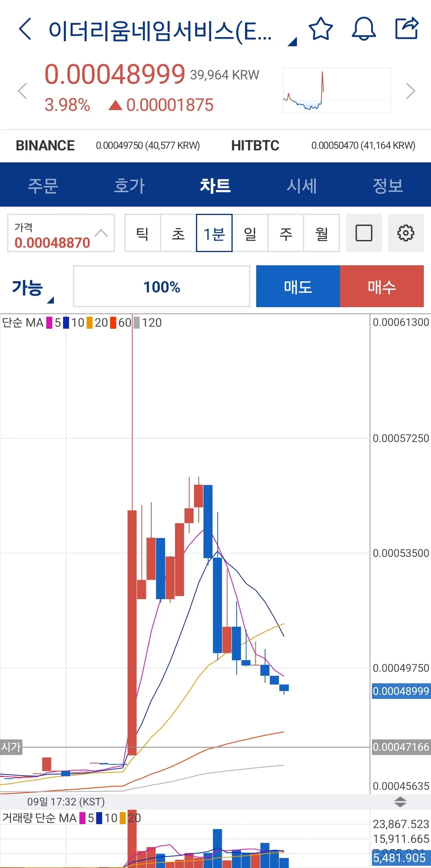431x868 pixels.
Task: Tap the share icon
Action: (406, 28)
